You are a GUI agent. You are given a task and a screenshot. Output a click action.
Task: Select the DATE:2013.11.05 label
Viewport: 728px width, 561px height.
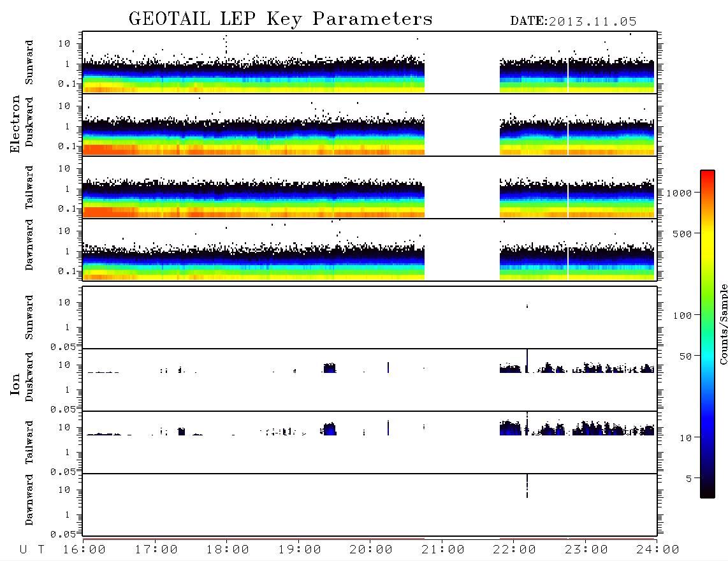pos(573,22)
